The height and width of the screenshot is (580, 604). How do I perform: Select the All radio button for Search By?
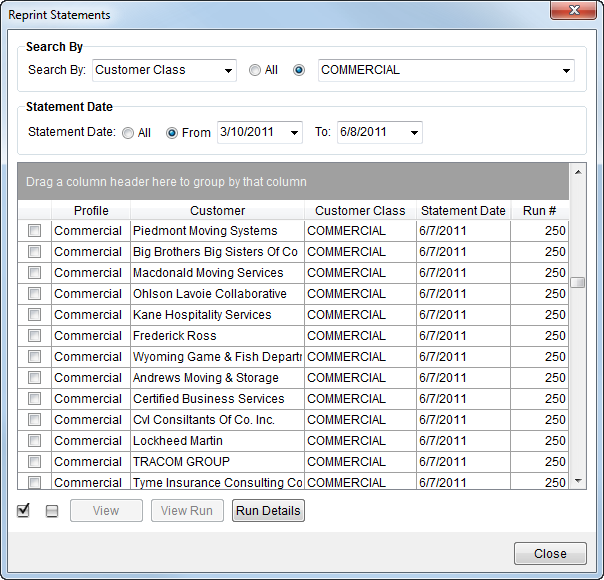[255, 70]
